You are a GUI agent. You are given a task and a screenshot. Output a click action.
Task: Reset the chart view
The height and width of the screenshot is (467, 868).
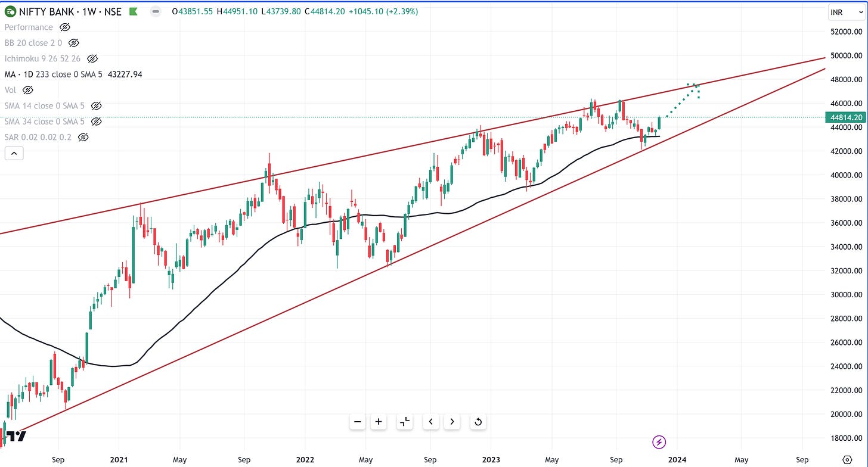(x=478, y=422)
